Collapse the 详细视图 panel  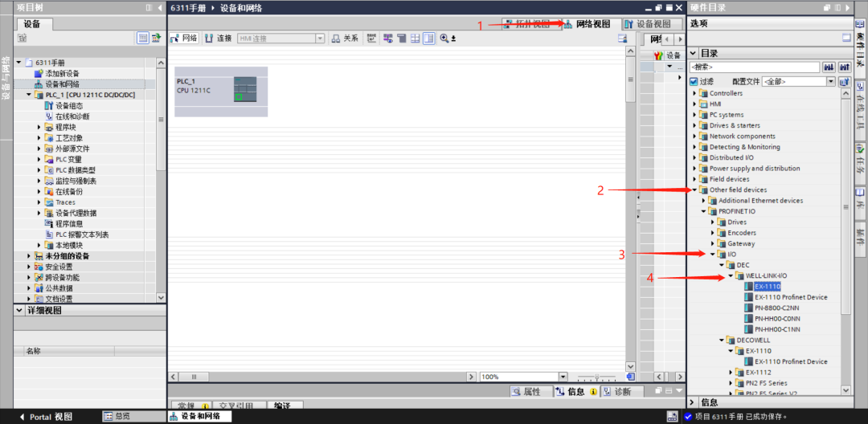pyautogui.click(x=19, y=310)
